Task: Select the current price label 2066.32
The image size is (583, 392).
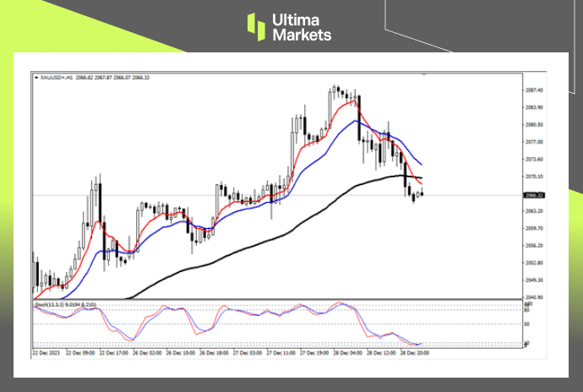Action: click(x=534, y=195)
